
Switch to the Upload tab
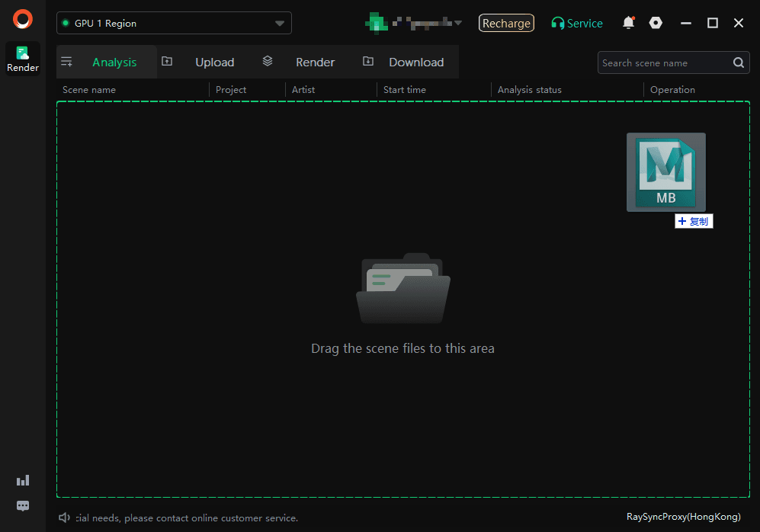[214, 62]
